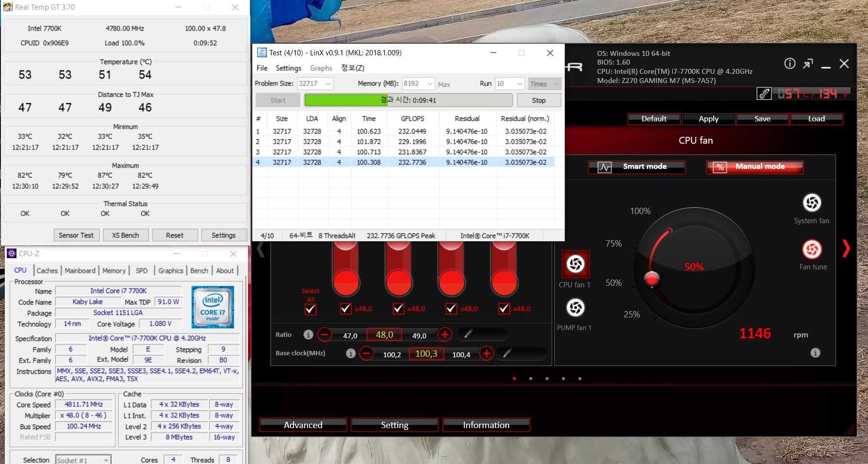The height and width of the screenshot is (464, 868).
Task: Click the XS Bench button
Action: (125, 235)
